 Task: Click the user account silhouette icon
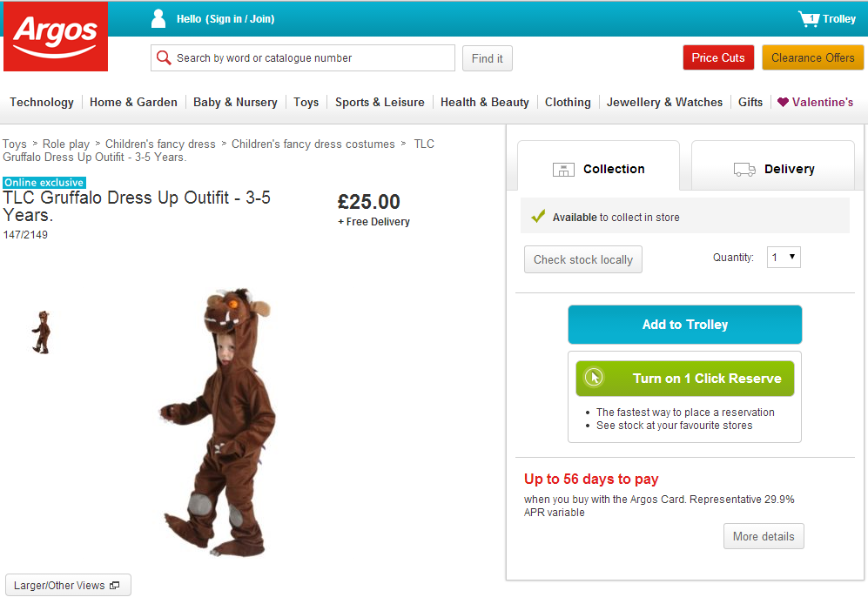[x=158, y=18]
